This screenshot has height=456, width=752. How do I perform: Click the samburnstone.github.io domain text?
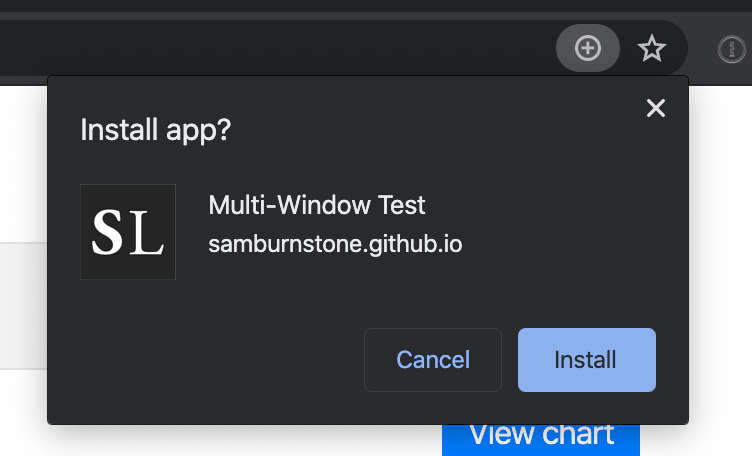tap(335, 243)
